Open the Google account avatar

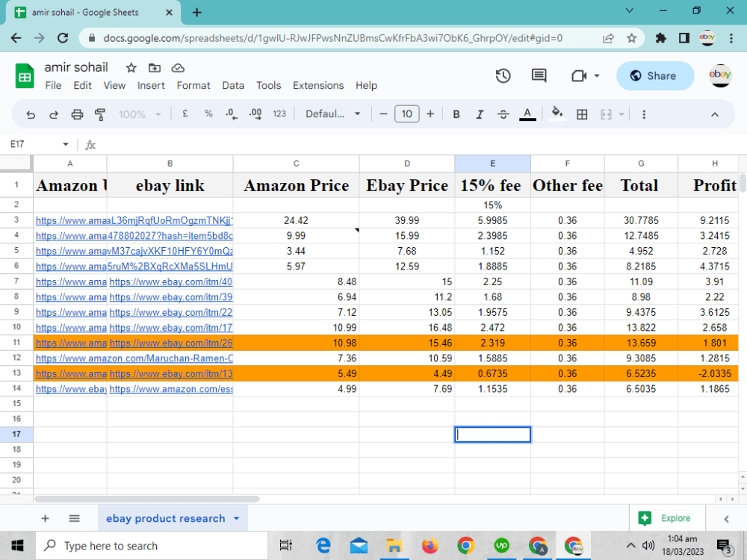720,75
